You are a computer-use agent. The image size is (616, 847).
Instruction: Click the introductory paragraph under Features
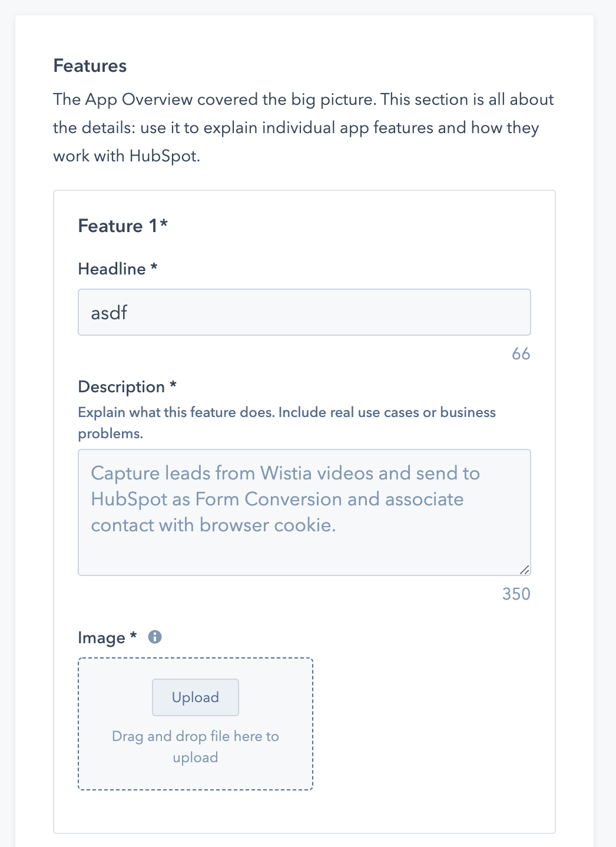tap(303, 127)
